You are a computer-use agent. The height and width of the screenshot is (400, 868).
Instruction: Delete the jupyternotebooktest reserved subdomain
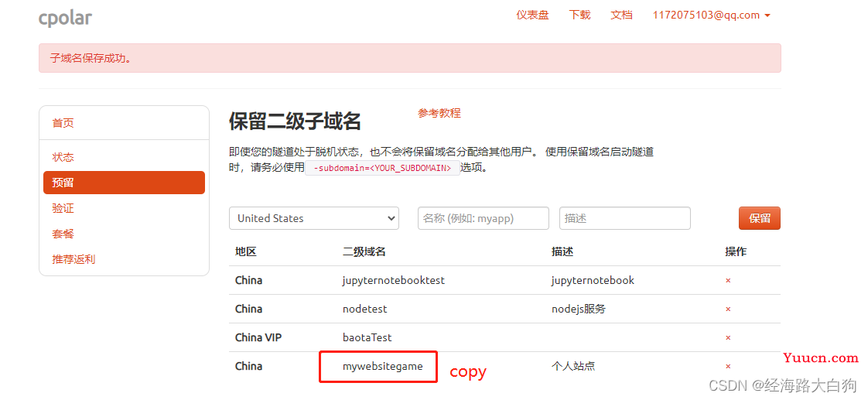click(728, 281)
